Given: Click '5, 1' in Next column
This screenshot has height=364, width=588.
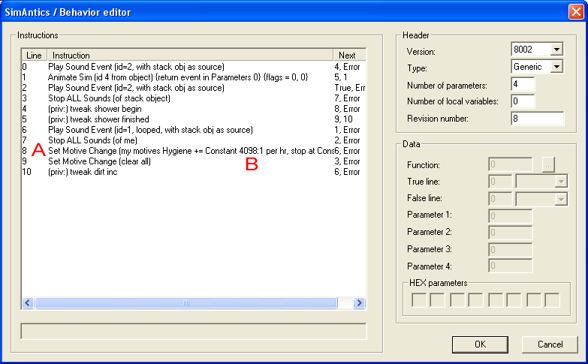Looking at the screenshot, I should [x=341, y=77].
